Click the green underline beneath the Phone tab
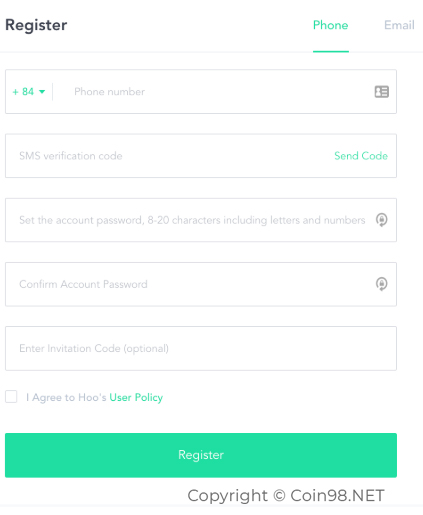 (331, 51)
